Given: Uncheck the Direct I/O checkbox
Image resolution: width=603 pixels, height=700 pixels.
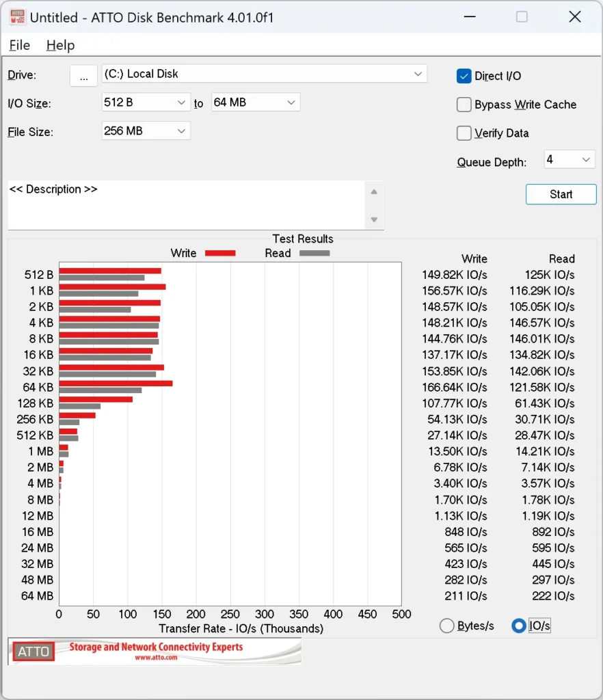Looking at the screenshot, I should (x=464, y=77).
